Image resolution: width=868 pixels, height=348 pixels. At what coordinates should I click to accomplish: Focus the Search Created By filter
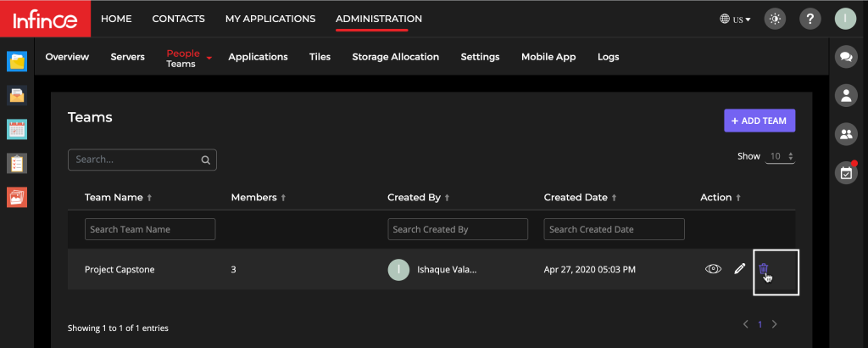(x=458, y=229)
